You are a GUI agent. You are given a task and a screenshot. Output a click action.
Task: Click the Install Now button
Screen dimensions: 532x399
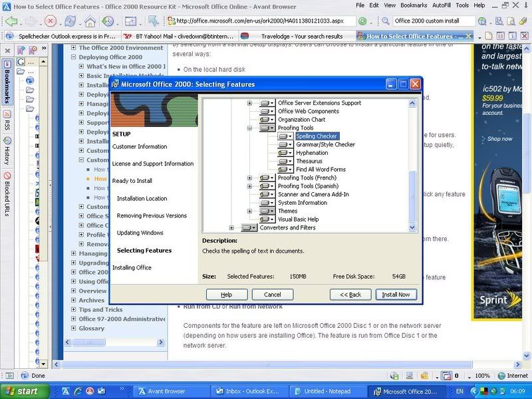click(x=396, y=295)
